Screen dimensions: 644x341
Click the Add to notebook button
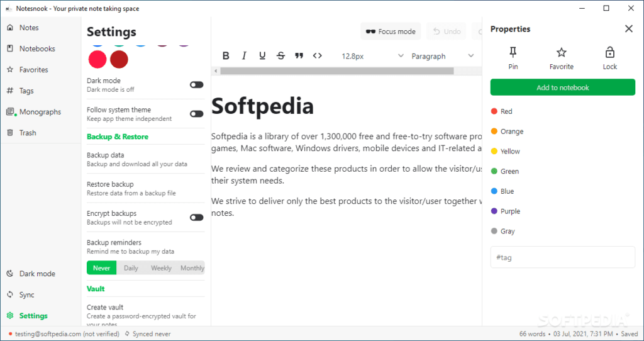(563, 87)
